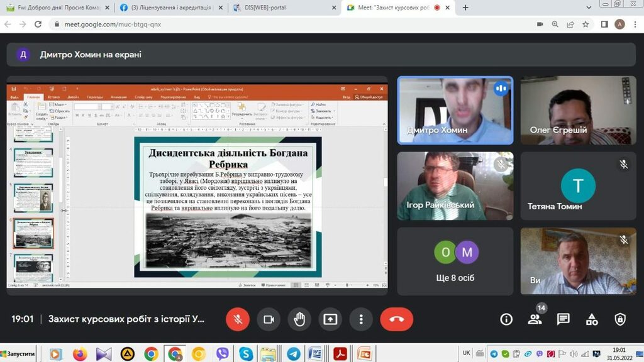This screenshot has width=644, height=362.
Task: Bookmark this page with star icon
Action: pos(586,25)
